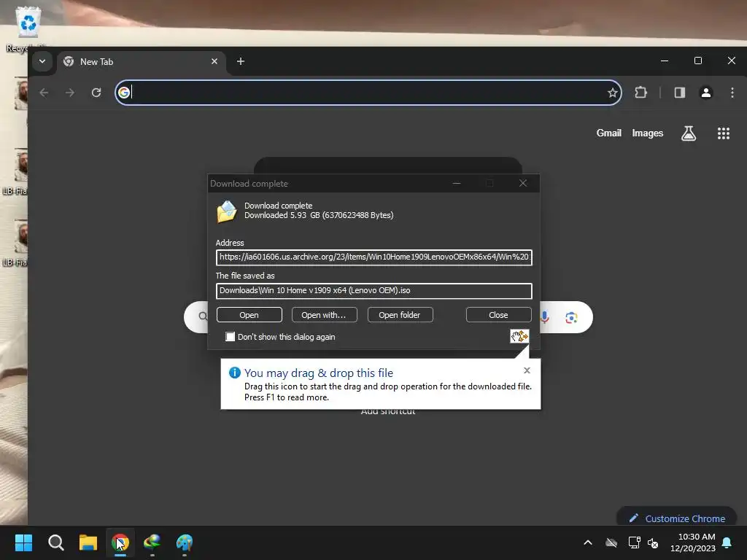Go back in Chrome
Image resolution: width=747 pixels, height=560 pixels.
[x=44, y=93]
